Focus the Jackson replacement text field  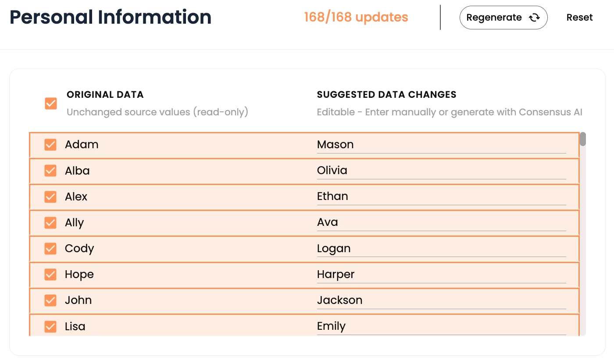pos(441,300)
